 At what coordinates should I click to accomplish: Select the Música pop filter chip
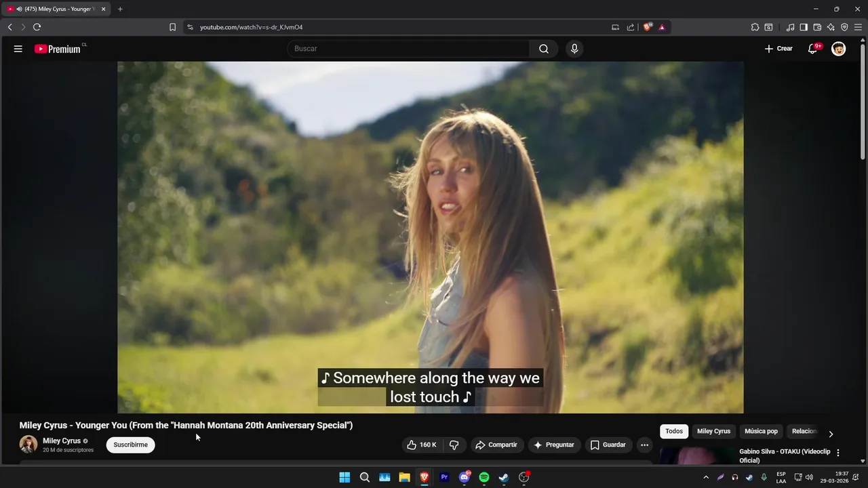[761, 431]
